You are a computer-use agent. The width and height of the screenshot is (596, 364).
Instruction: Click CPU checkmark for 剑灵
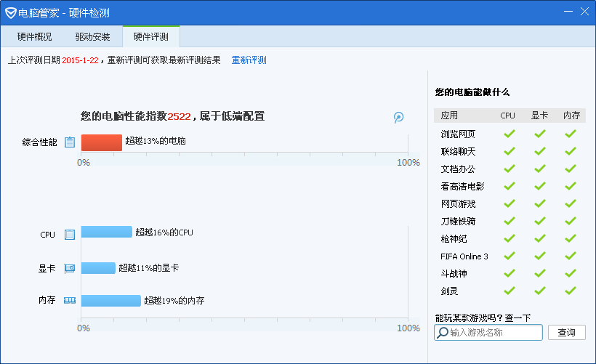click(510, 291)
